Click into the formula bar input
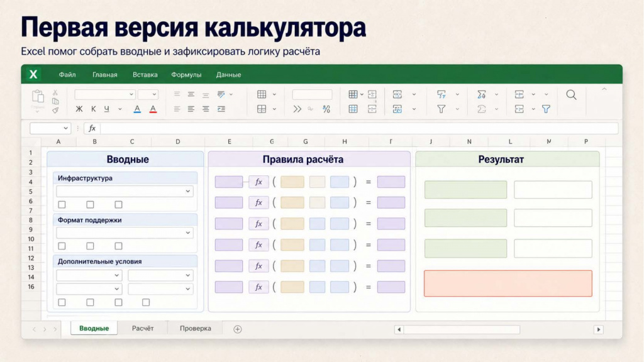The image size is (644, 362). 359,128
